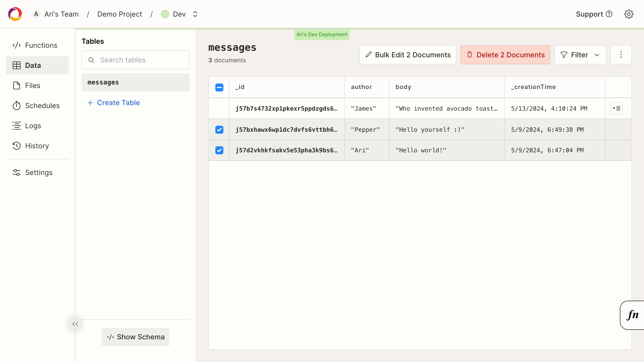Click the team avatar letter A

(36, 14)
